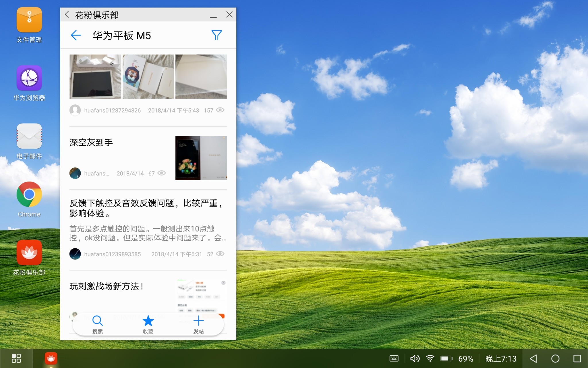This screenshot has width=588, height=368.
Task: Open thumbnail image of 深空灰到手 post
Action: pyautogui.click(x=201, y=158)
